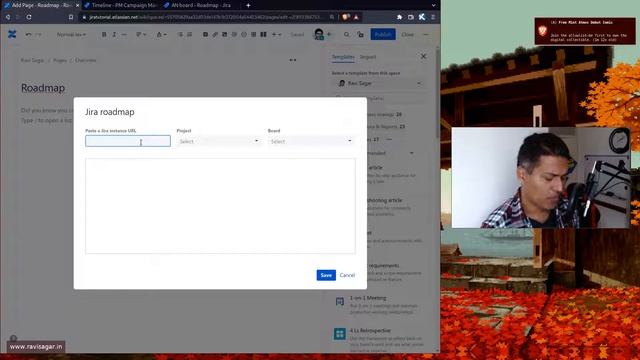Viewport: 640px width, 360px height.
Task: Open the text color dropdown
Action: tap(162, 35)
